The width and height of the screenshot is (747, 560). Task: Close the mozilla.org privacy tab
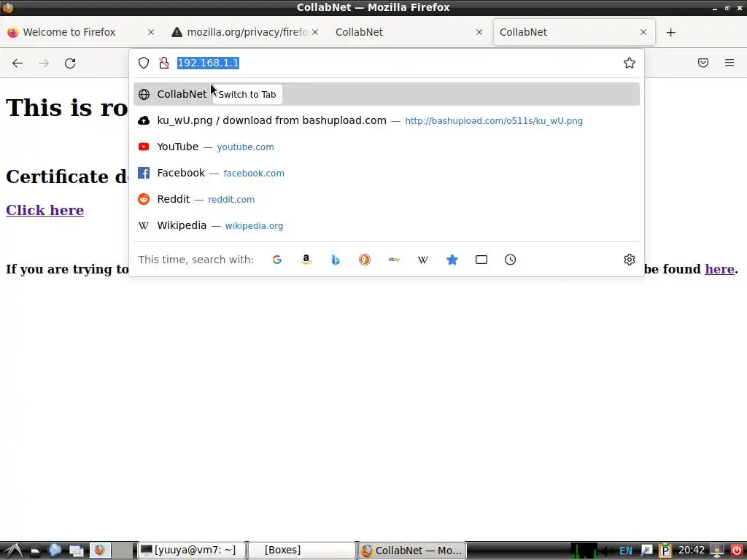pyautogui.click(x=315, y=32)
